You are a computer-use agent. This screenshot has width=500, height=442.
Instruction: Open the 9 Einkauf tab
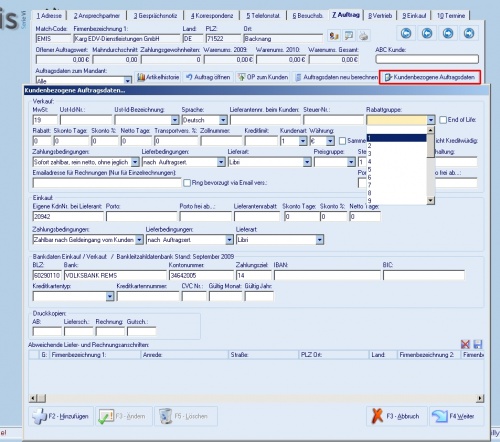[414, 16]
